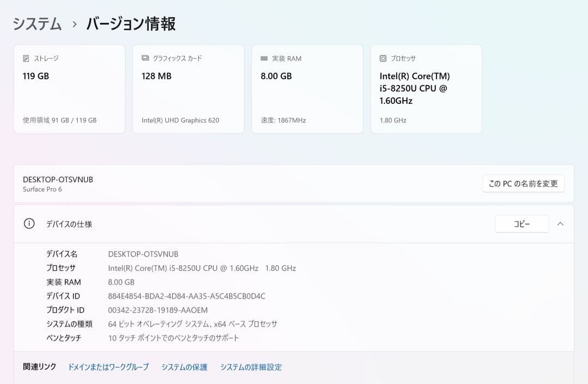Select the ストレージ summary card
The width and height of the screenshot is (588, 384).
click(x=69, y=89)
